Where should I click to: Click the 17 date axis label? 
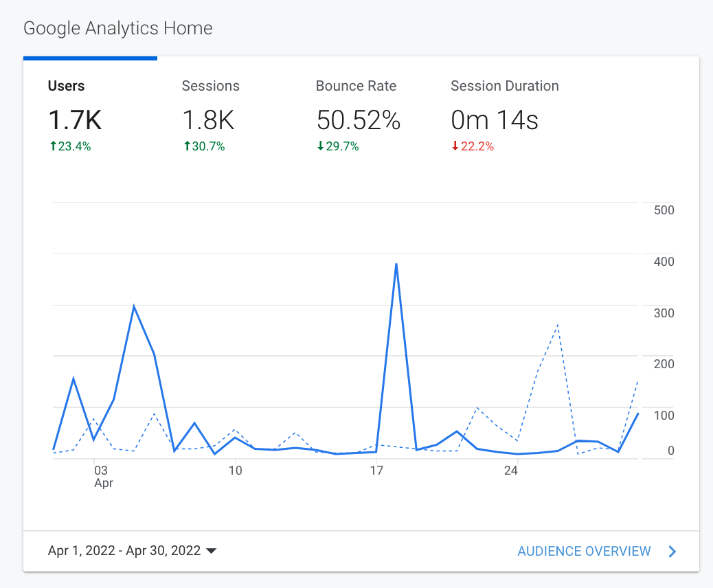pos(376,471)
